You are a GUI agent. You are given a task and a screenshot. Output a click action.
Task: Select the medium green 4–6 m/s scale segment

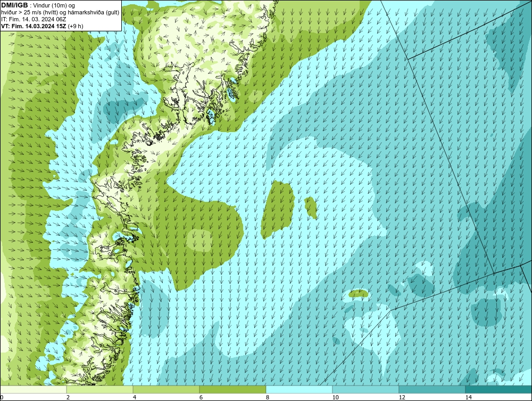click(x=166, y=389)
